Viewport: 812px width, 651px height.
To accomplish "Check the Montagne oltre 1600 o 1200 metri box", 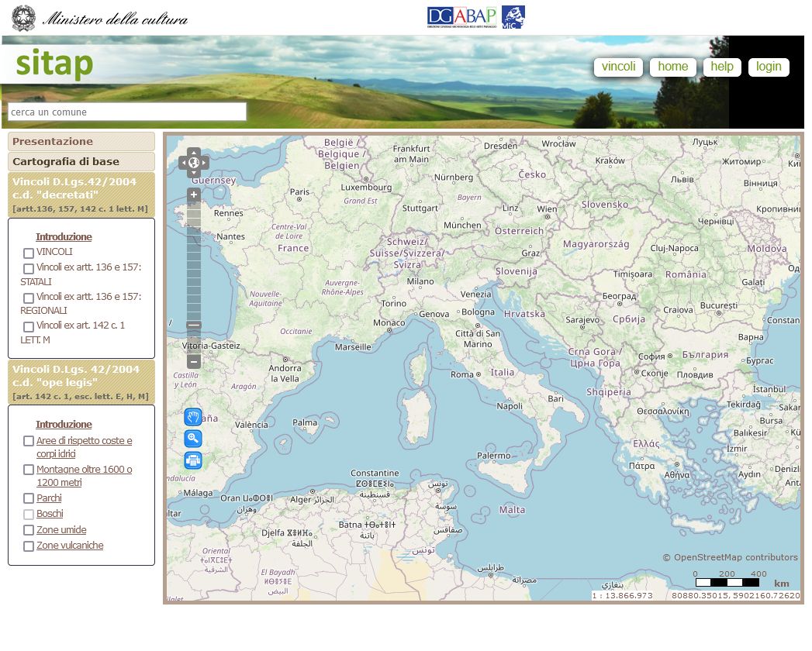I will click(x=29, y=470).
